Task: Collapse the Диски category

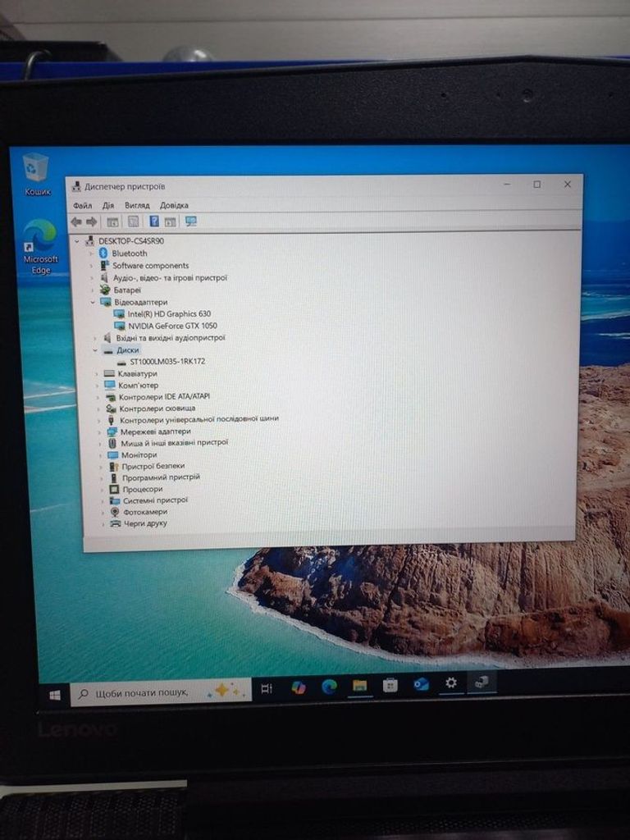Action: [95, 350]
